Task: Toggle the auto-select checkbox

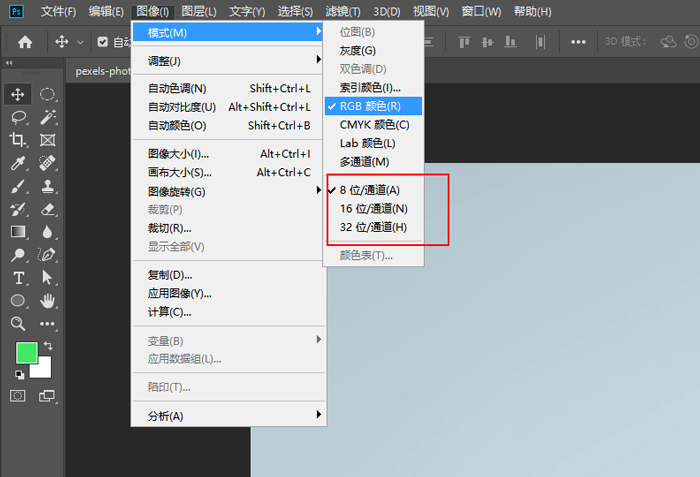Action: (103, 42)
